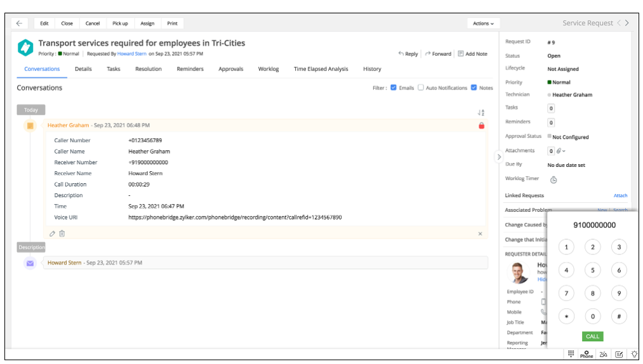Open the Time Elapsed Analysis tab
643x364 pixels.
tap(321, 69)
